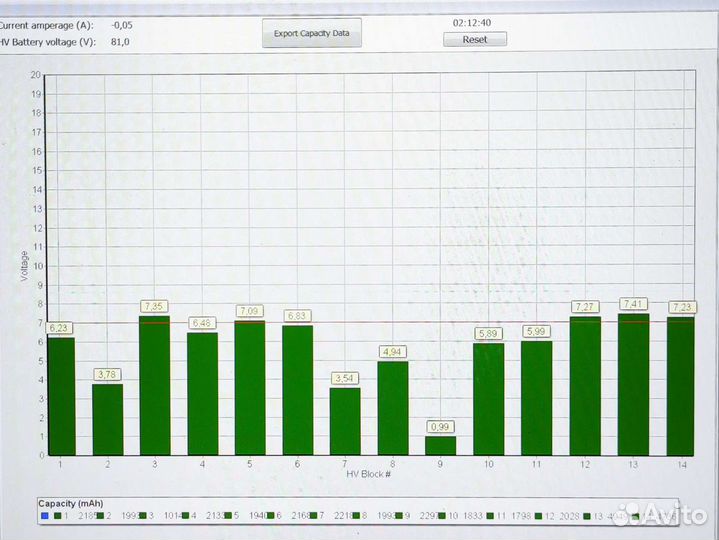Click the Export Capacity Data button
Viewport: 719px width, 540px height.
(312, 33)
